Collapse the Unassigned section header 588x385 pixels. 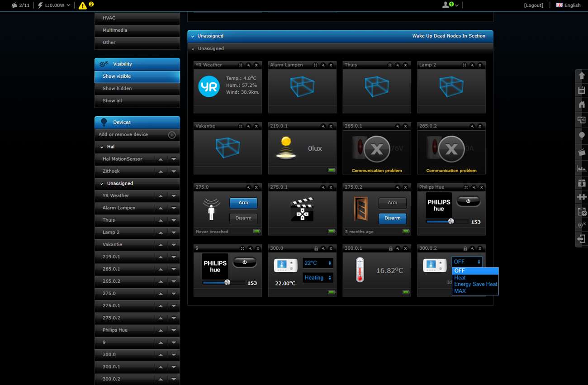pos(193,36)
